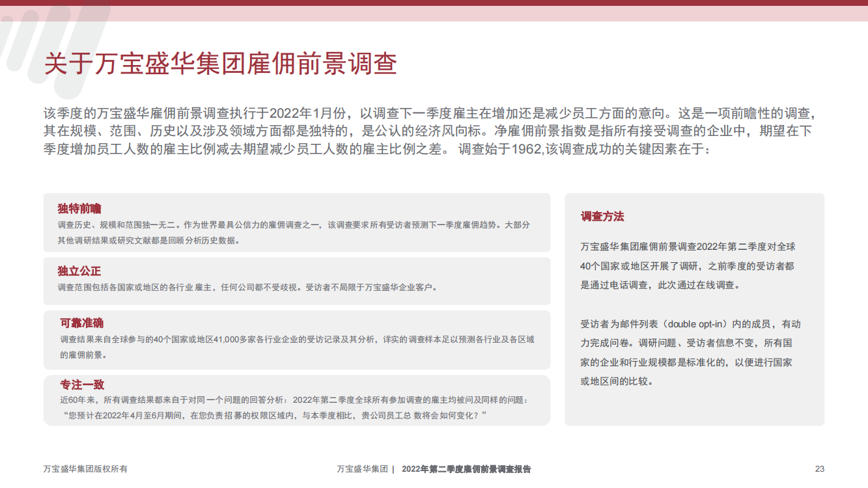Click the description text under 独特前瞻
The image size is (868, 488).
point(293,232)
